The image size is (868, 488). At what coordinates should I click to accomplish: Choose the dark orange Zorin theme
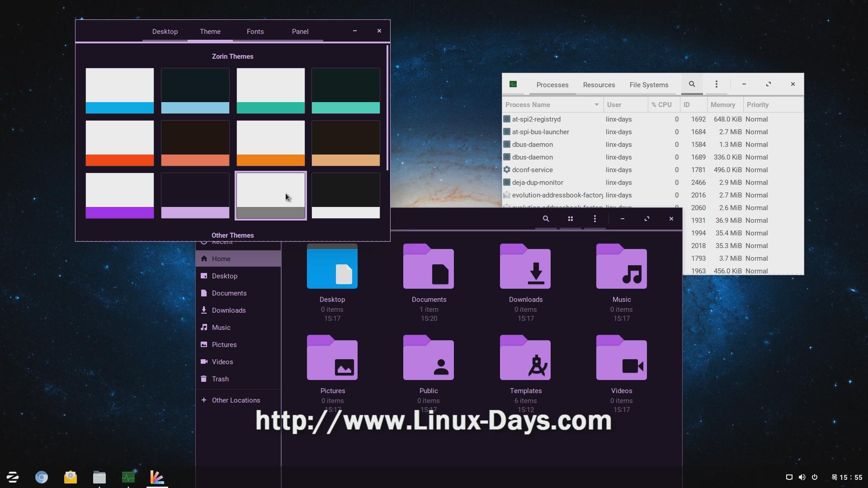(x=346, y=143)
